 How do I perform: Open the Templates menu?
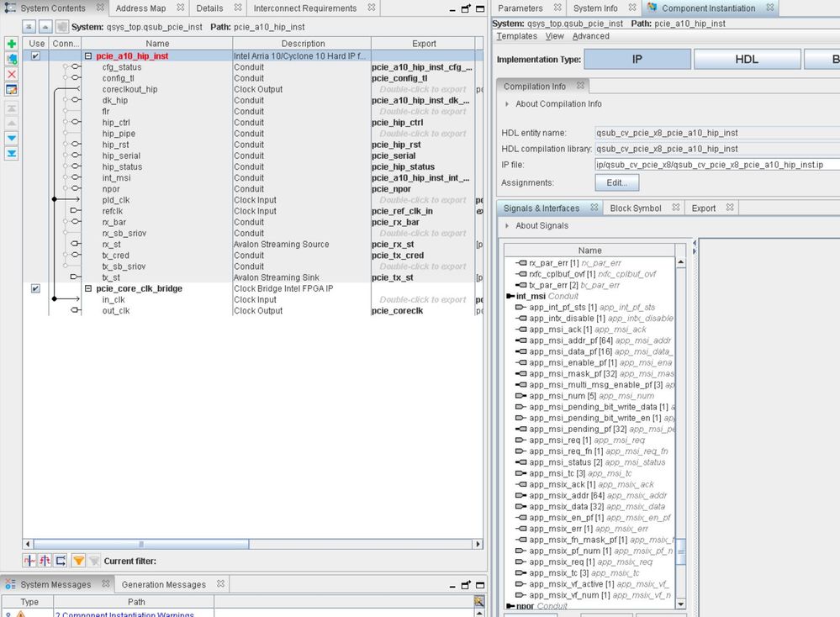tap(516, 36)
